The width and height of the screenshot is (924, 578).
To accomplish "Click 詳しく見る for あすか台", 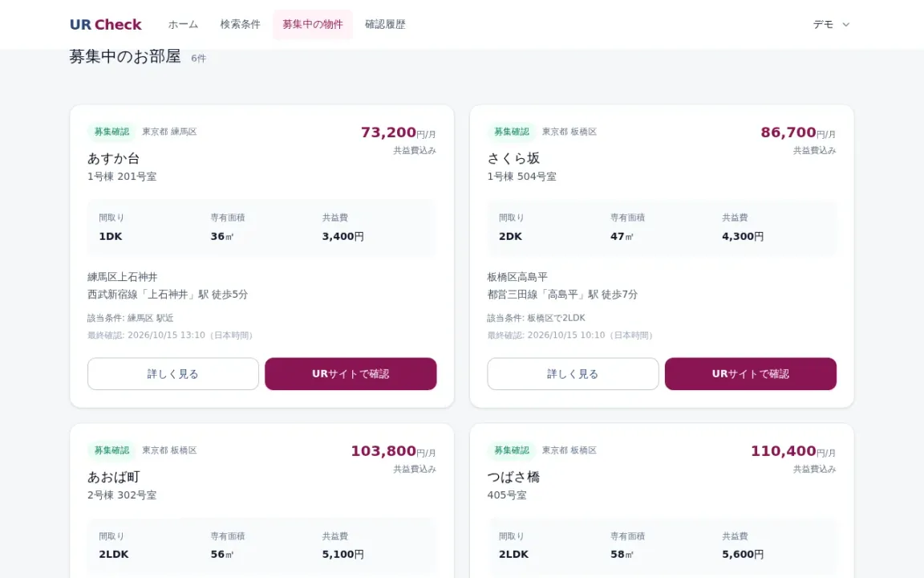I will (x=172, y=373).
